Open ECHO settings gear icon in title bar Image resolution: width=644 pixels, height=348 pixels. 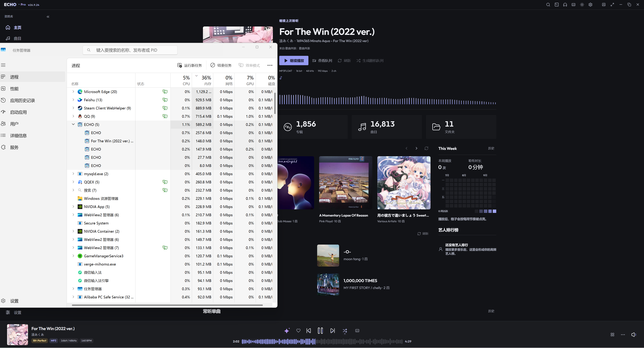click(591, 5)
